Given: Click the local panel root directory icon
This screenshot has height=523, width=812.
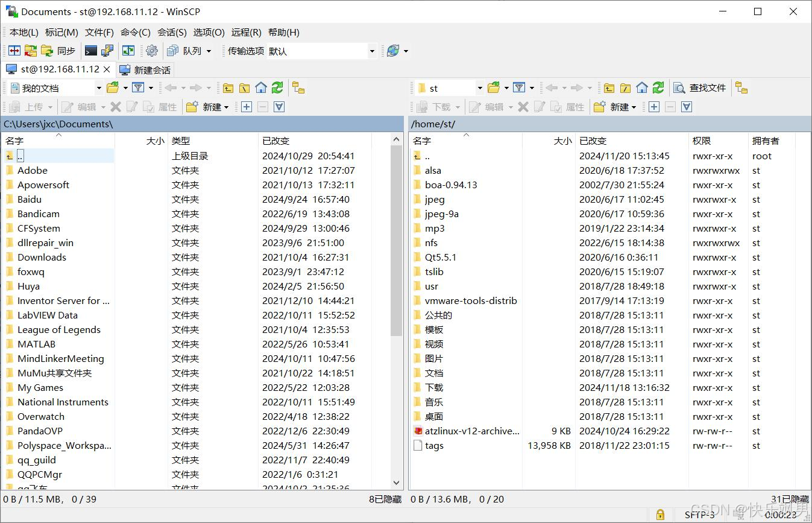Looking at the screenshot, I should (244, 88).
